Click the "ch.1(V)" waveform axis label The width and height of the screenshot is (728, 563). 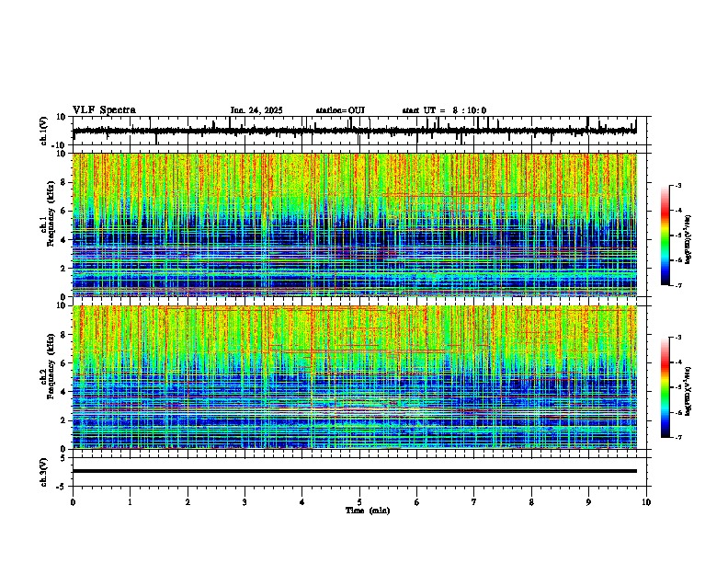[44, 131]
